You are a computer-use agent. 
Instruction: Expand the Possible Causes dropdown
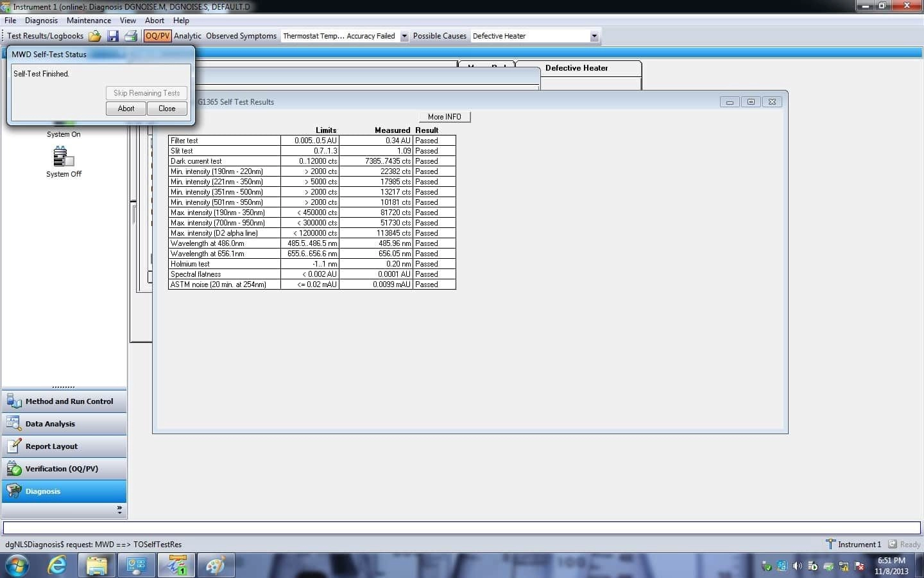(x=594, y=36)
